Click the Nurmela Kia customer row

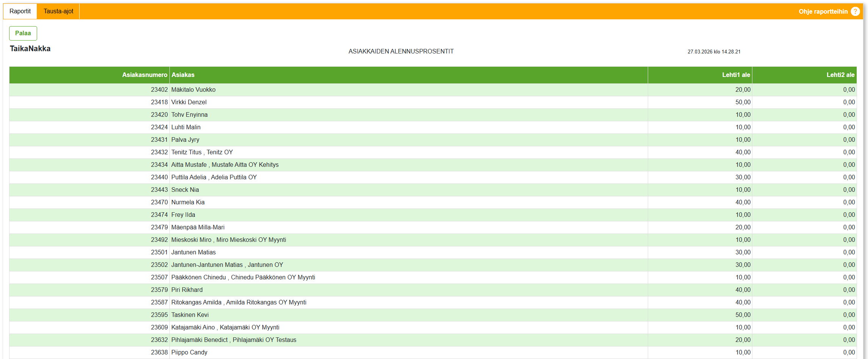(x=188, y=202)
